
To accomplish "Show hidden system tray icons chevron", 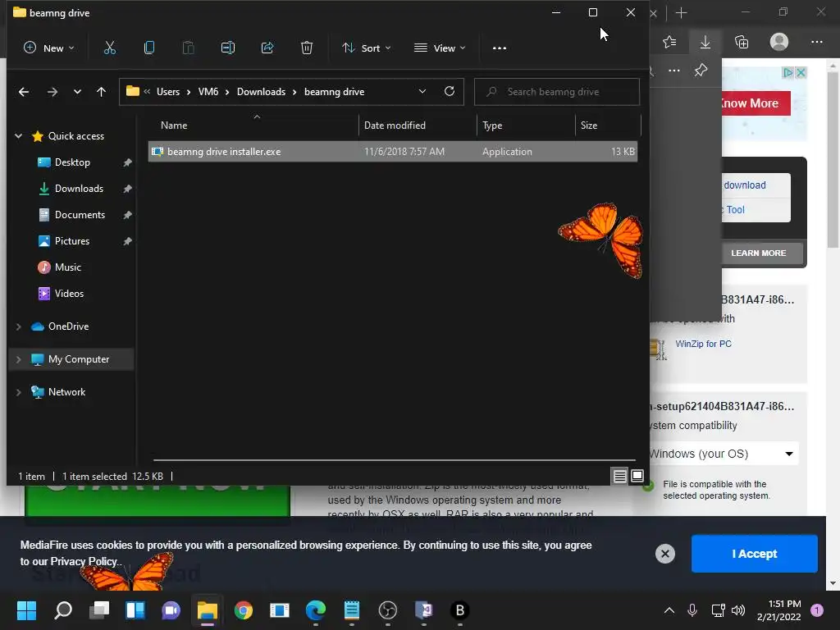I will (669, 610).
